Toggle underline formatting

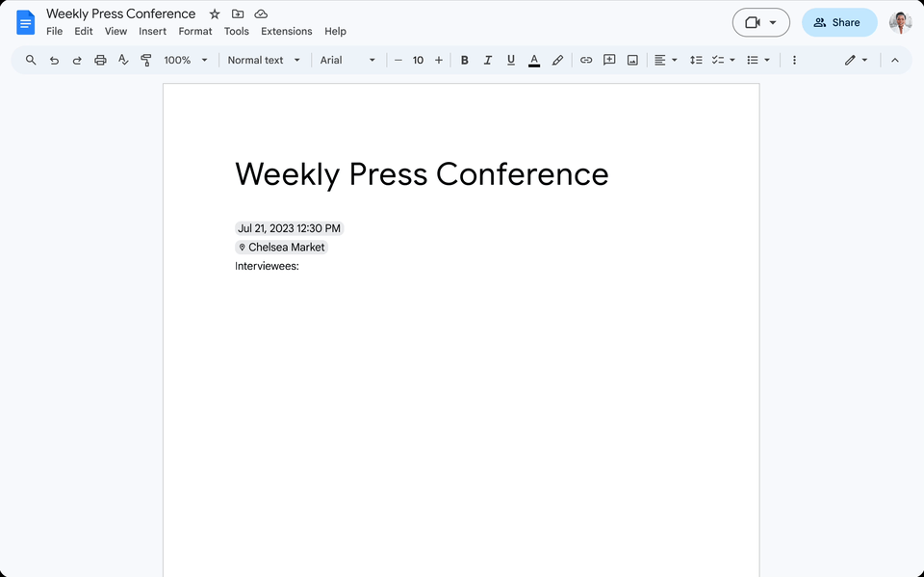[x=510, y=60]
